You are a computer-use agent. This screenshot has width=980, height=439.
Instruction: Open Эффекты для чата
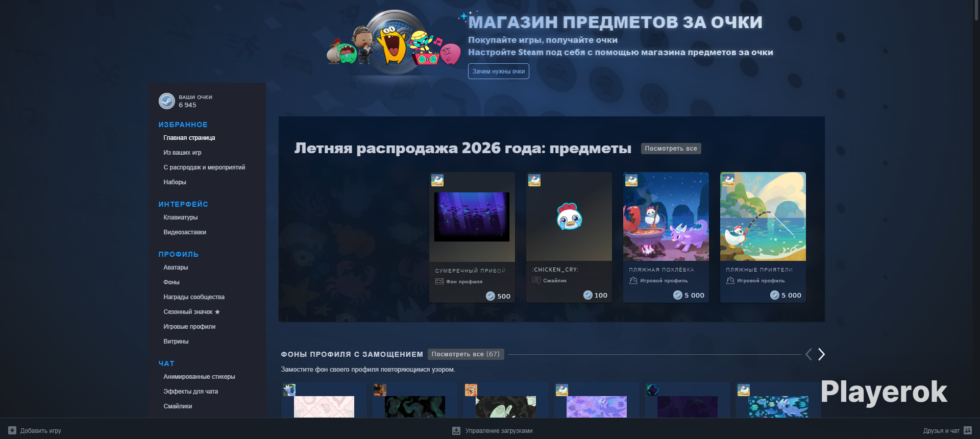click(190, 392)
